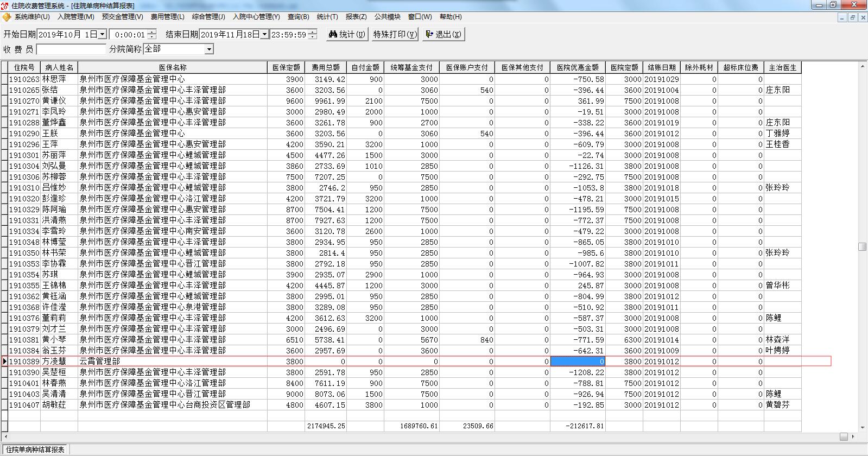Select patient name cell 黄谦仪
Image resolution: width=868 pixels, height=456 pixels.
click(59, 100)
